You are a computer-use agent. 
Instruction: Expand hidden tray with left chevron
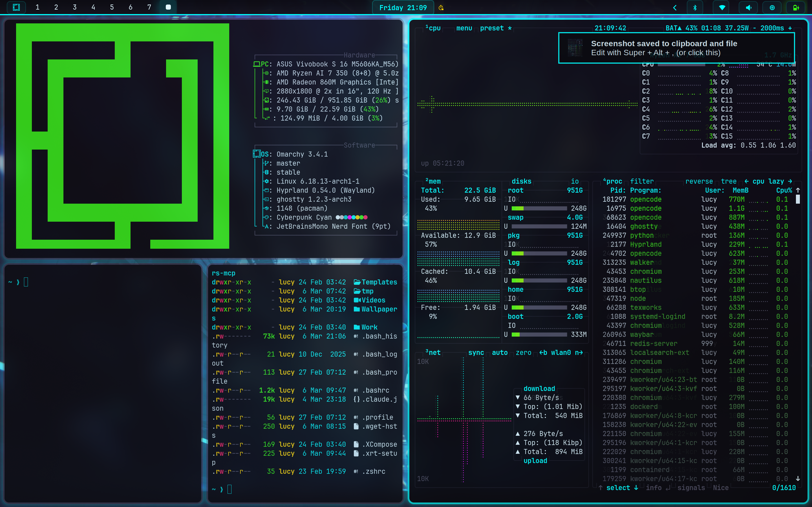coord(675,7)
